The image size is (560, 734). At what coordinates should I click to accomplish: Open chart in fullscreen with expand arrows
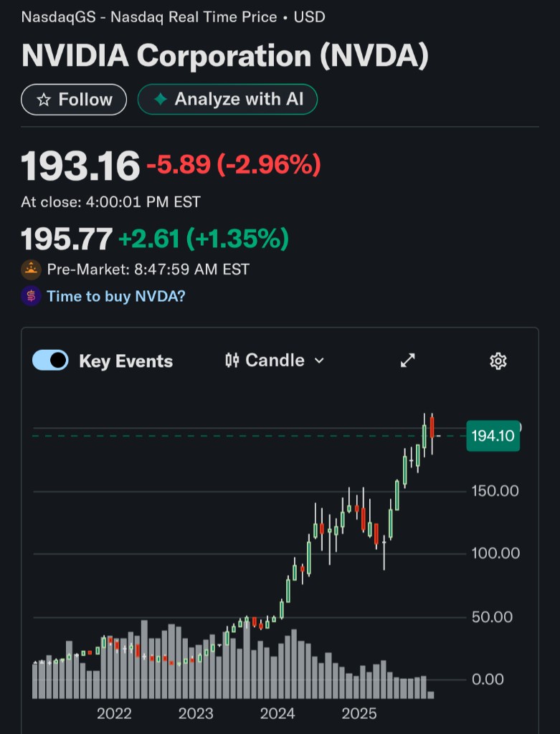[x=407, y=361]
